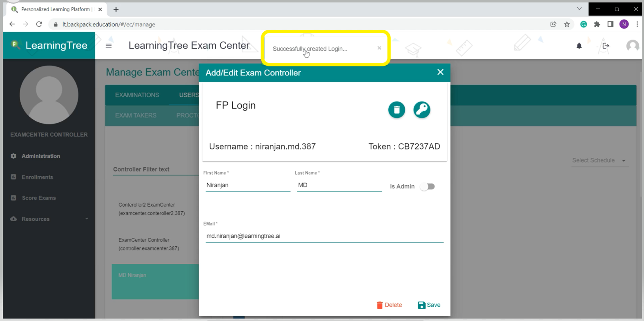Bookmark this page with star icon

(x=567, y=24)
